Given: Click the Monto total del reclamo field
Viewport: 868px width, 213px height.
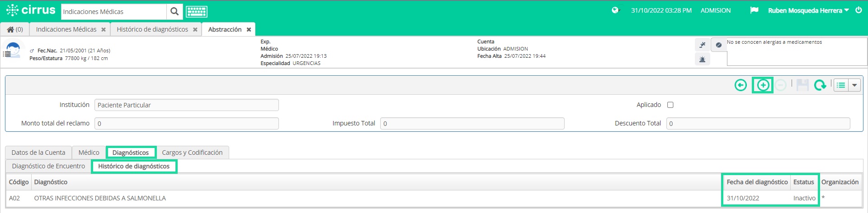Looking at the screenshot, I should coord(186,123).
